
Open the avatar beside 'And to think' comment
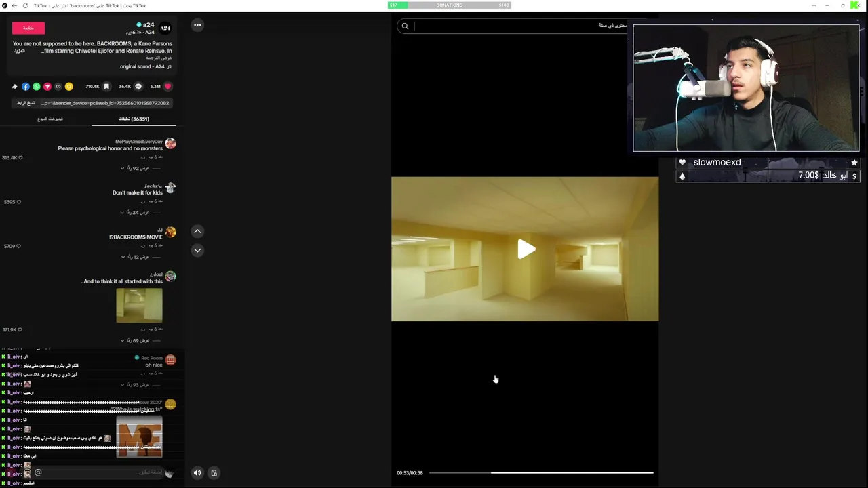[170, 276]
